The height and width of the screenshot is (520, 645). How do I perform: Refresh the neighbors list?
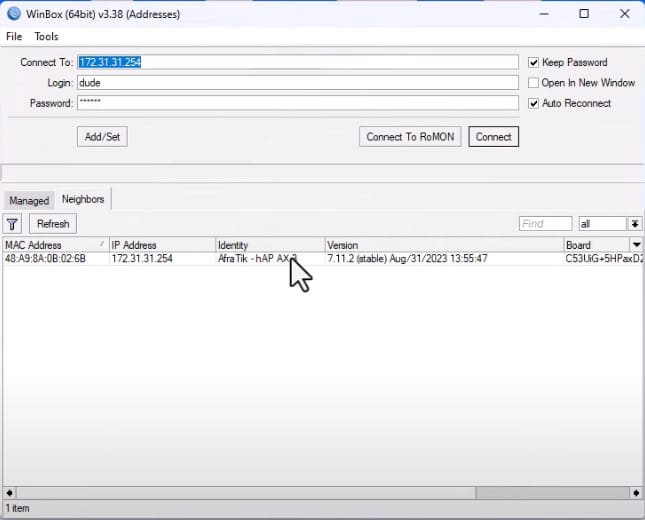[53, 224]
